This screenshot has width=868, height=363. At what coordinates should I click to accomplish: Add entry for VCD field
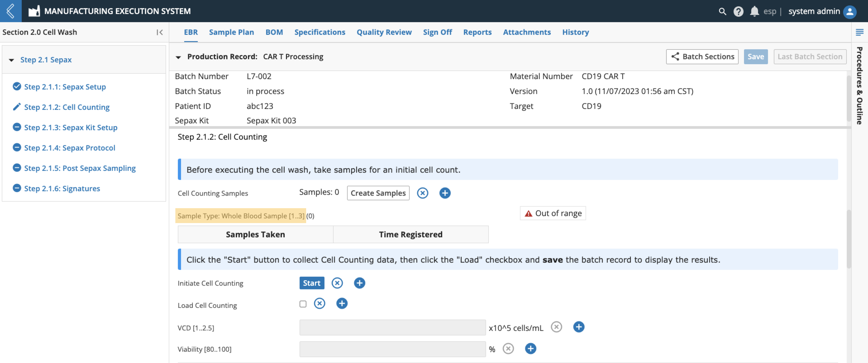pos(579,327)
